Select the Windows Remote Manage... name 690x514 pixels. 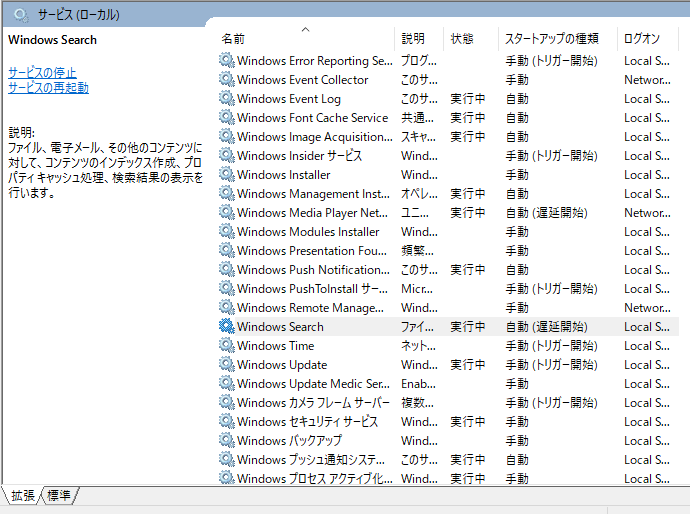(x=310, y=308)
